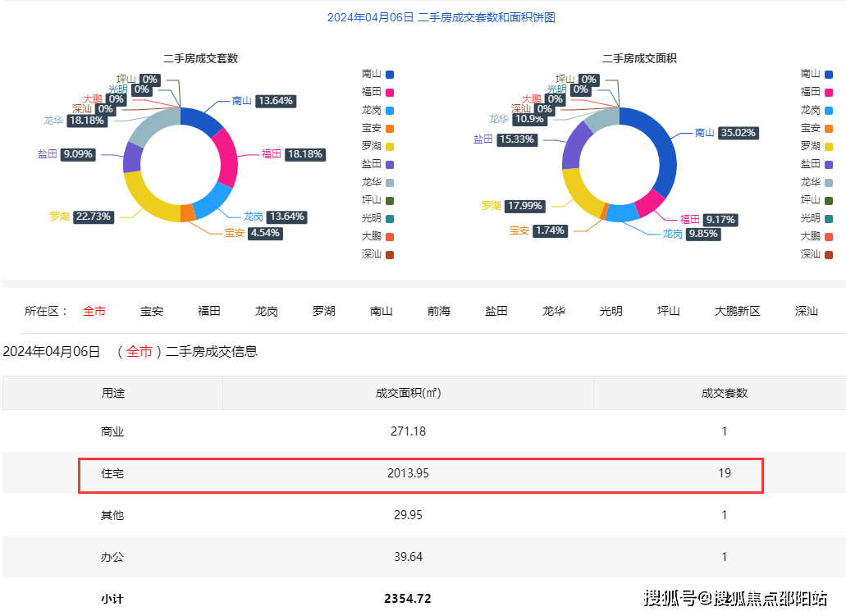
Task: Click the 龙岗 13.64% data label
Action: 275,217
